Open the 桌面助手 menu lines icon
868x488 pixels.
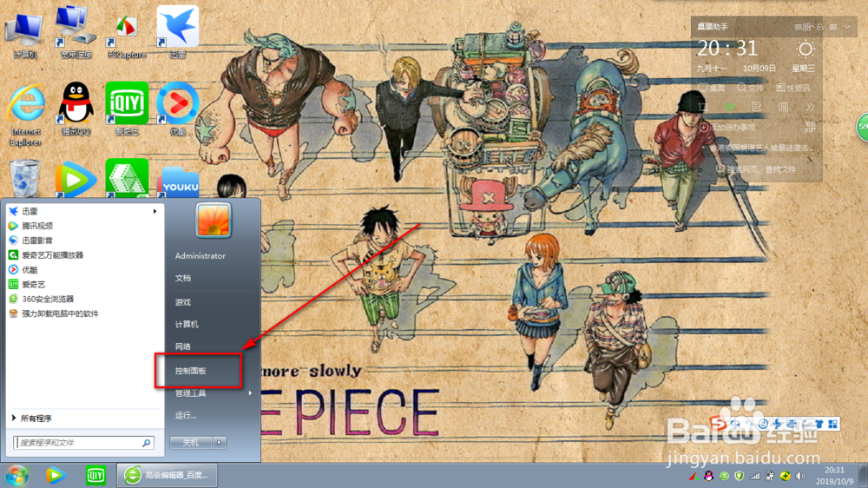(x=833, y=27)
